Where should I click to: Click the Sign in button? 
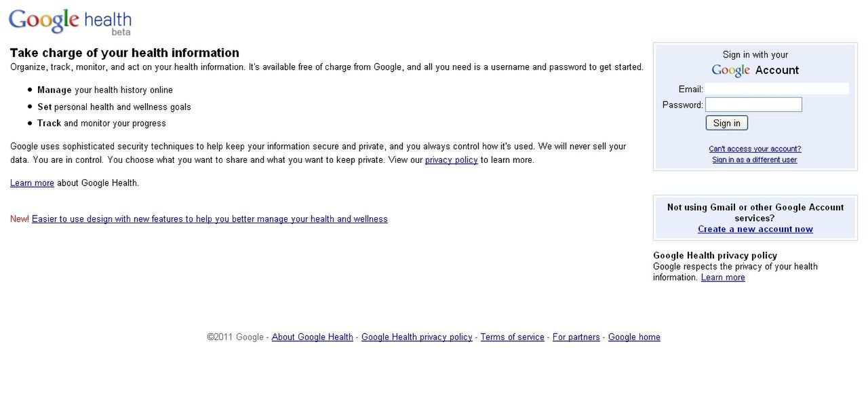[727, 123]
